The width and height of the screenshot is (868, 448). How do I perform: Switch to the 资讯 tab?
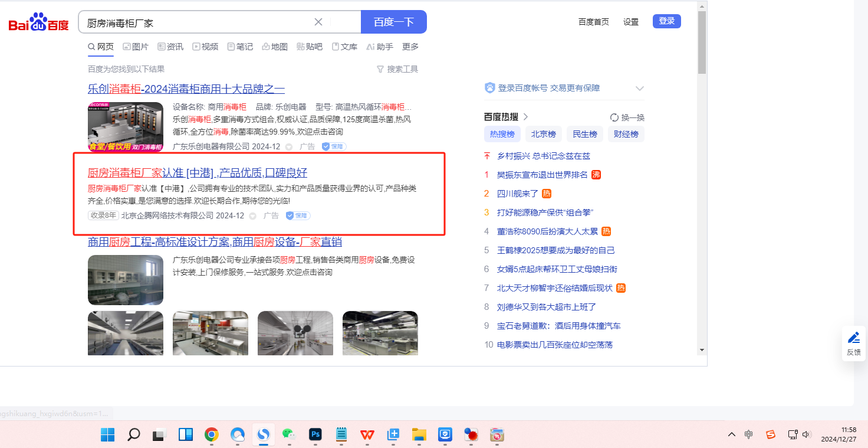tap(170, 47)
